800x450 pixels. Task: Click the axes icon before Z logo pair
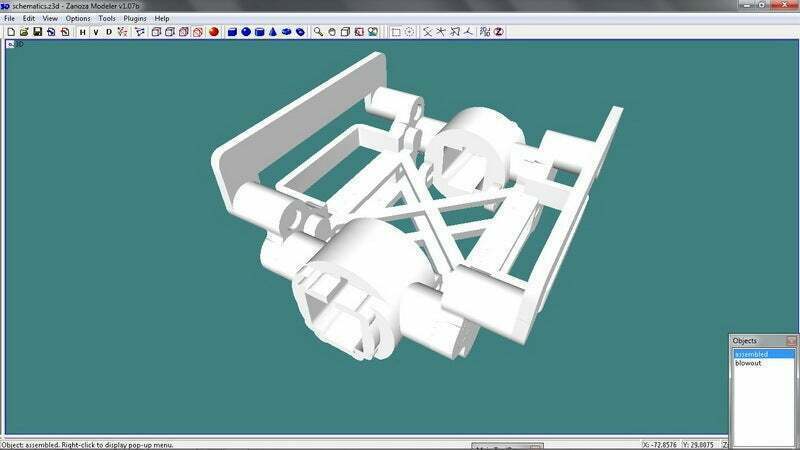click(468, 32)
